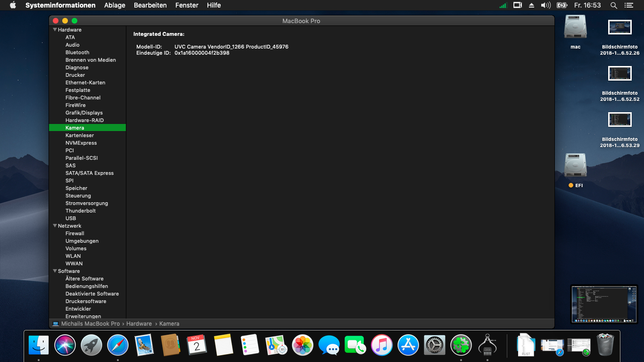644x362 pixels.
Task: Select the highlighted Kamera sidebar row
Action: 87,128
